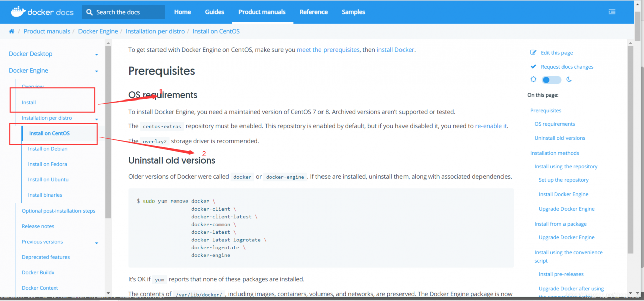Open the Reference nav tab

(x=313, y=12)
